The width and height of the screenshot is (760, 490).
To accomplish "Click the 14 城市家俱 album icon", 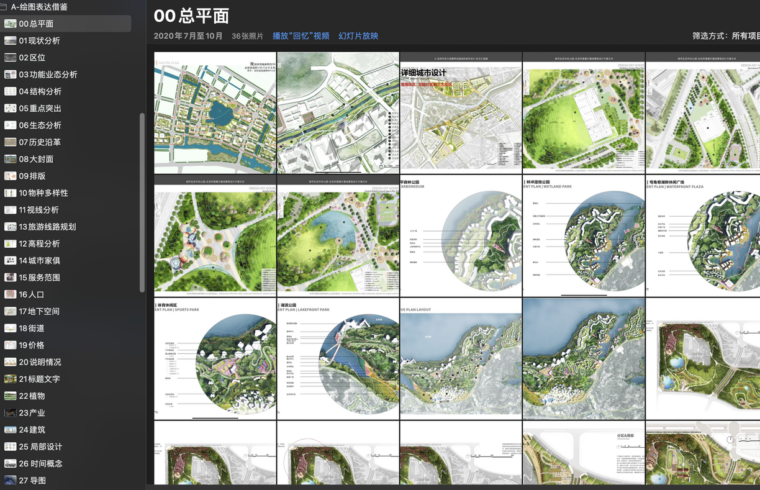I will click(x=10, y=261).
